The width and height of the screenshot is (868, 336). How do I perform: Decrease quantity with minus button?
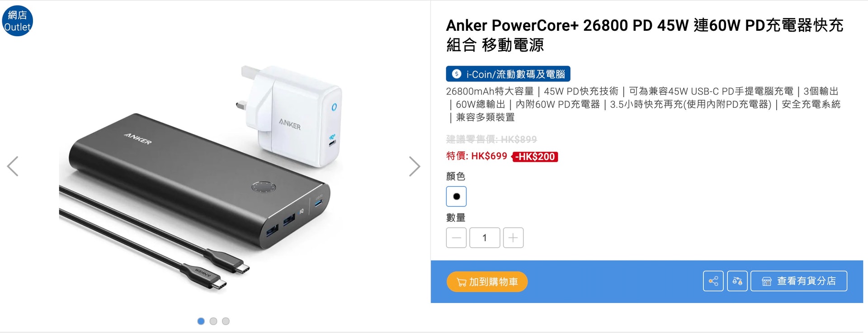coord(456,238)
